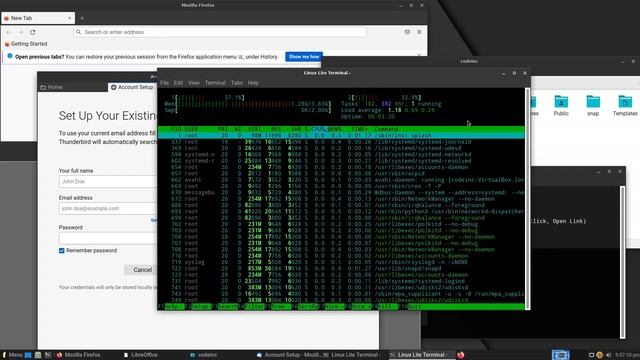This screenshot has width=640, height=360.
Task: Select the /usr/sbin/rsyslogd process row
Action: coord(341,262)
